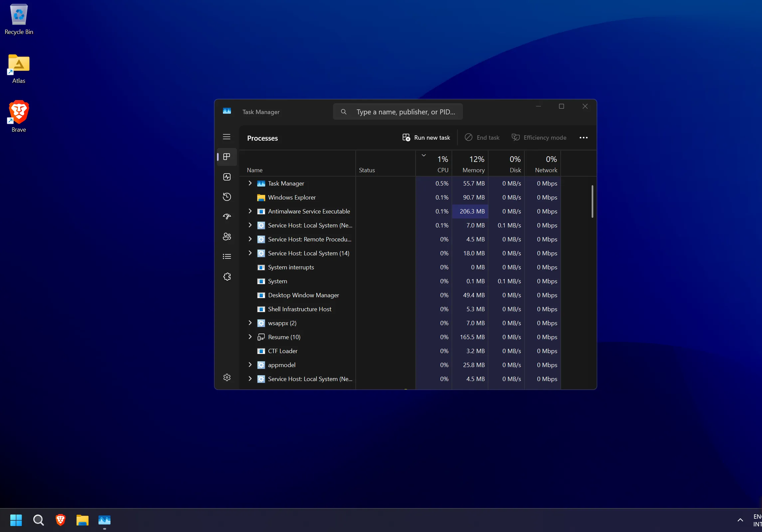Expand the Antimalware Service Executable group
Viewport: 762px width, 532px height.
[x=250, y=211]
